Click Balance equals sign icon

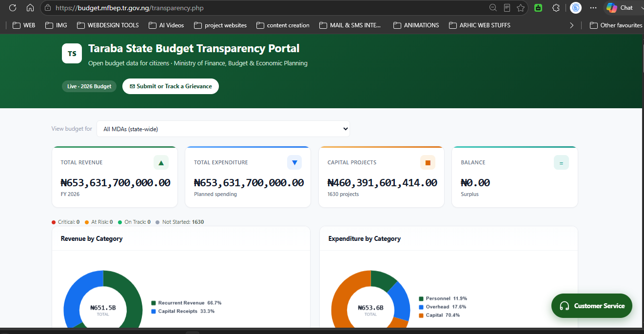pos(561,163)
